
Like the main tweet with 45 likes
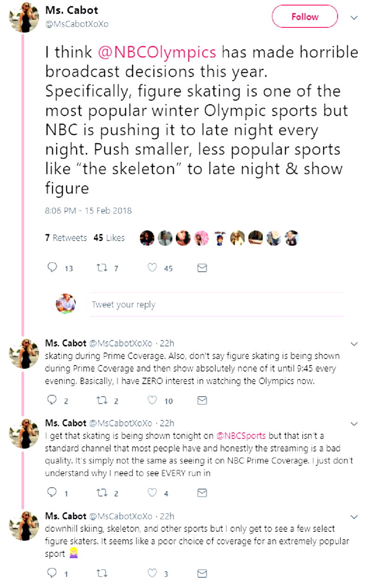pyautogui.click(x=152, y=268)
